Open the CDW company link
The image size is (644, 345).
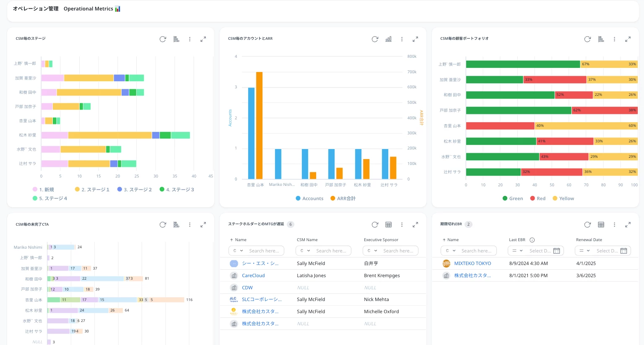pos(247,288)
